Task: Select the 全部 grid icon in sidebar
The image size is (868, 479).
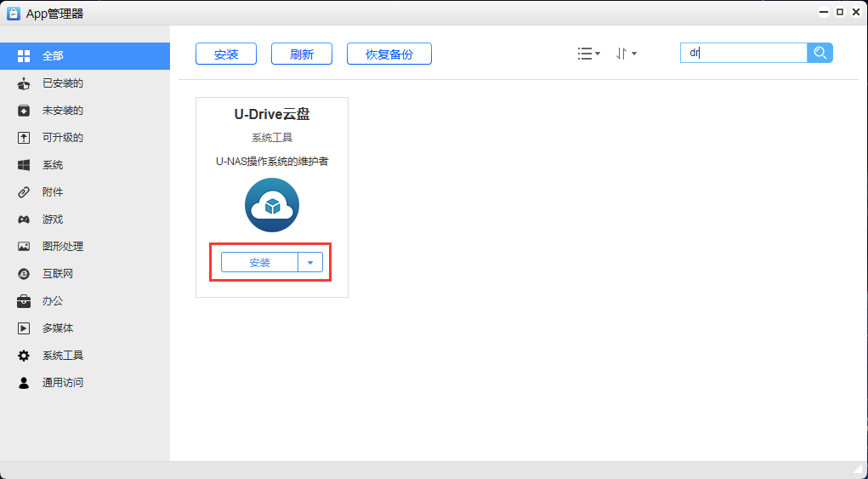Action: pos(24,56)
